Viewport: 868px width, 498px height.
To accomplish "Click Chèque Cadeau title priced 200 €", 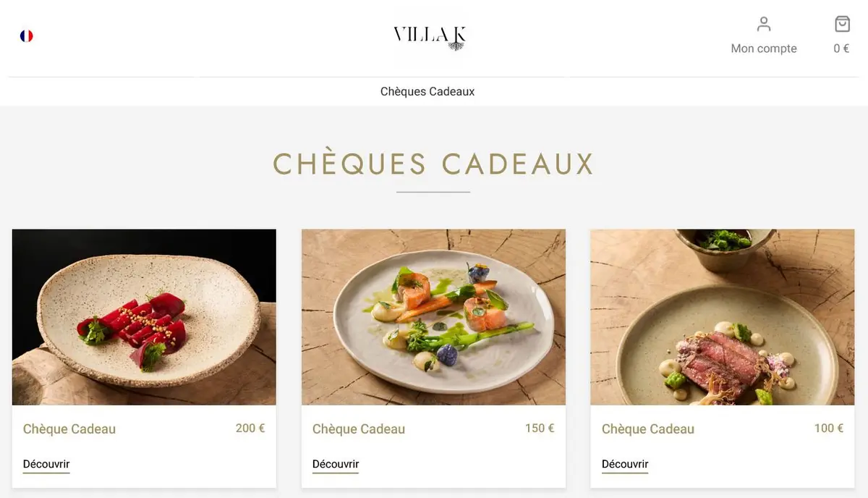I will point(69,429).
